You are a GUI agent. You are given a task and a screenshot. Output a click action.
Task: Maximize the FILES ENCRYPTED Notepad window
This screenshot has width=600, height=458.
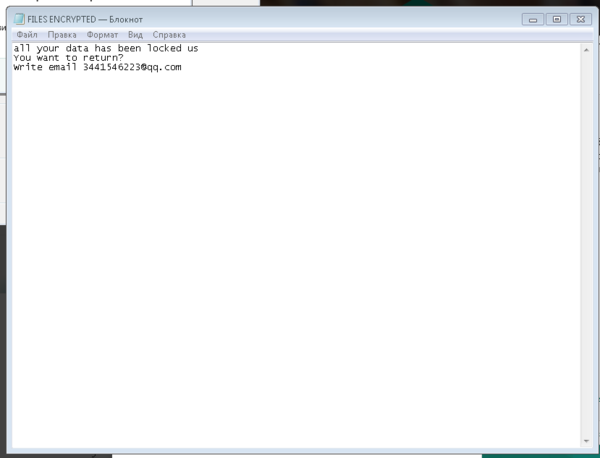557,20
